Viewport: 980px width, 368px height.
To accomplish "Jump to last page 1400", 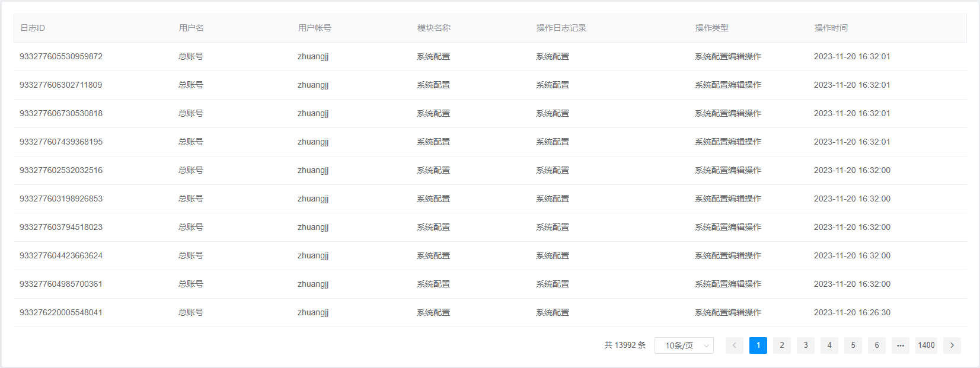I will [926, 345].
